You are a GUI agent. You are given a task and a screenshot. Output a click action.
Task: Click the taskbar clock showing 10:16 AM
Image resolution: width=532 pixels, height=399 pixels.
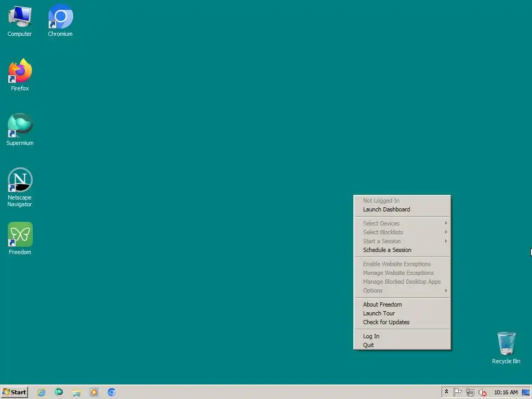pyautogui.click(x=506, y=392)
